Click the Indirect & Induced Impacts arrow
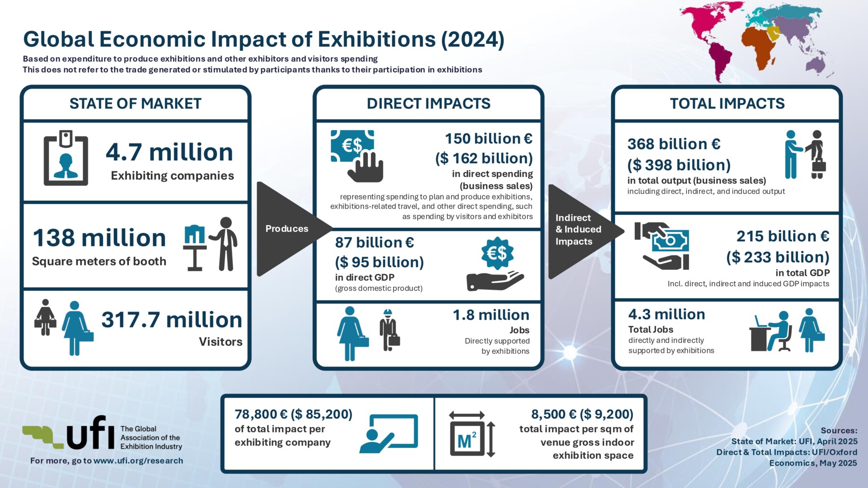868x488 pixels. point(585,231)
